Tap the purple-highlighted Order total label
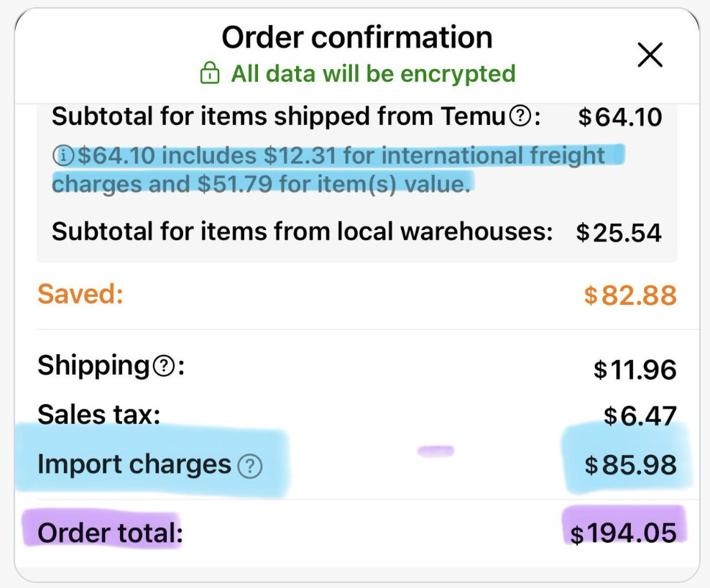This screenshot has height=588, width=710. coord(110,533)
